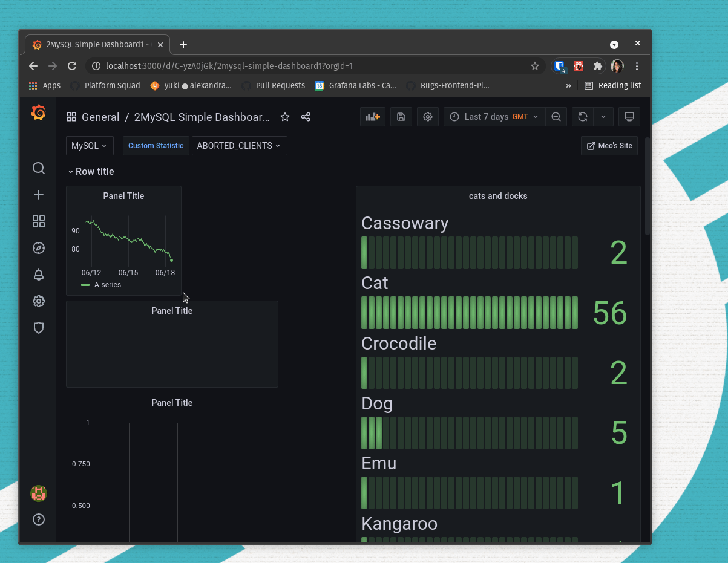
Task: Zoom out the time range
Action: pyautogui.click(x=556, y=117)
